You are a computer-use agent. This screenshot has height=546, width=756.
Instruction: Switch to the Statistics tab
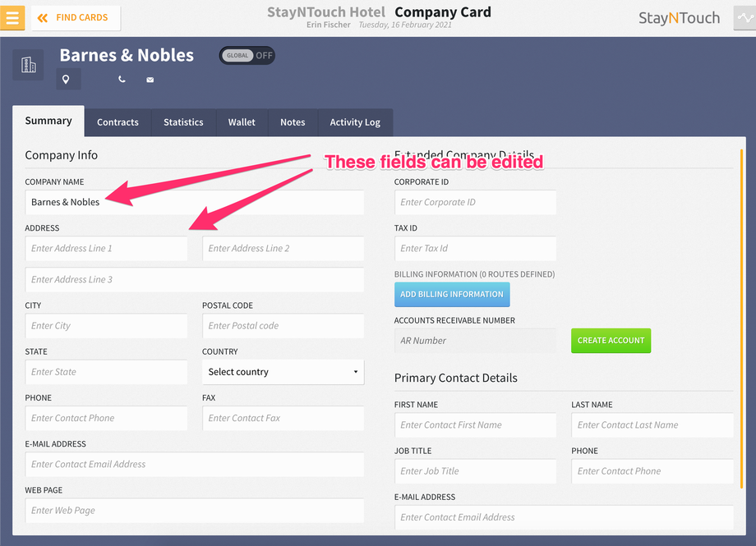pos(183,122)
